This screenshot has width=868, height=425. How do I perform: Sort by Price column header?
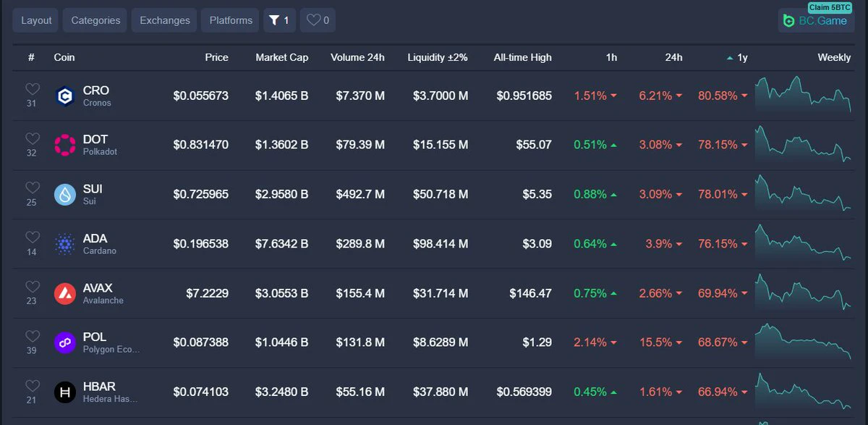[216, 57]
